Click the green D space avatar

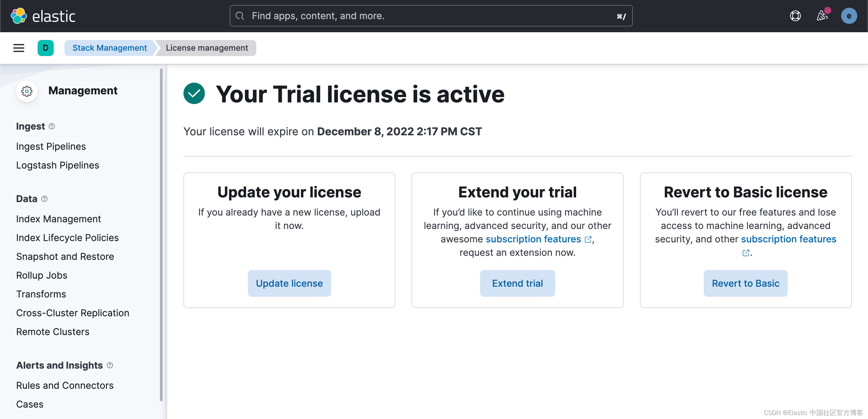click(45, 48)
